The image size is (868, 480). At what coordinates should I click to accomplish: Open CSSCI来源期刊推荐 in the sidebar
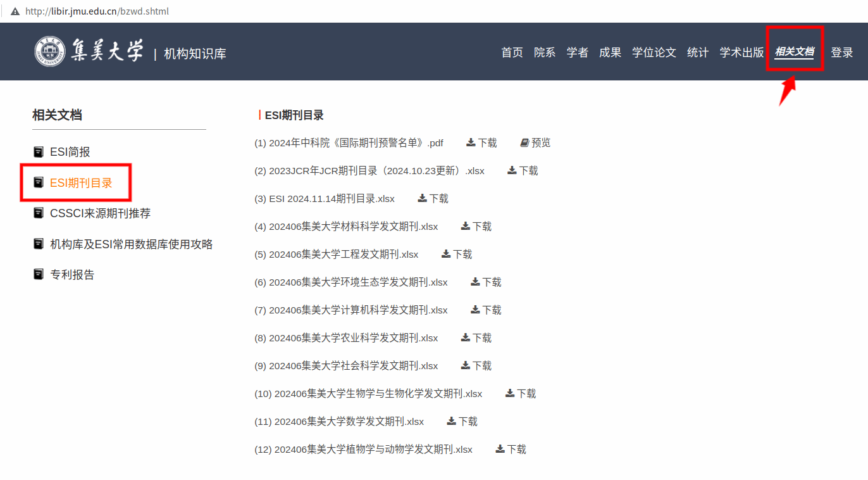[x=101, y=213]
